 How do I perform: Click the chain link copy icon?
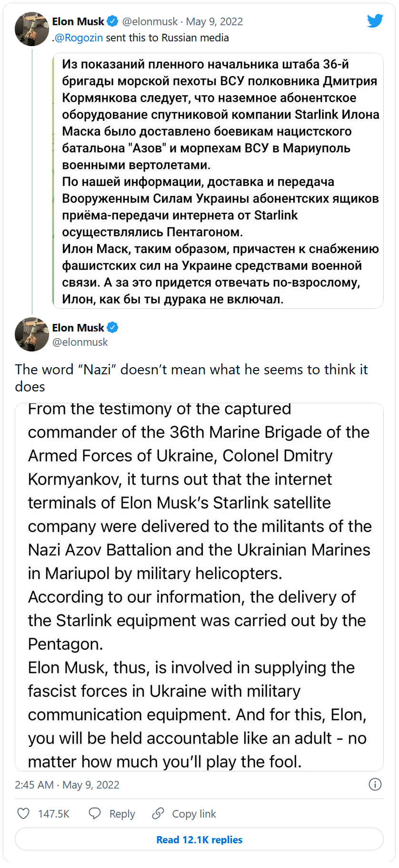tap(158, 813)
